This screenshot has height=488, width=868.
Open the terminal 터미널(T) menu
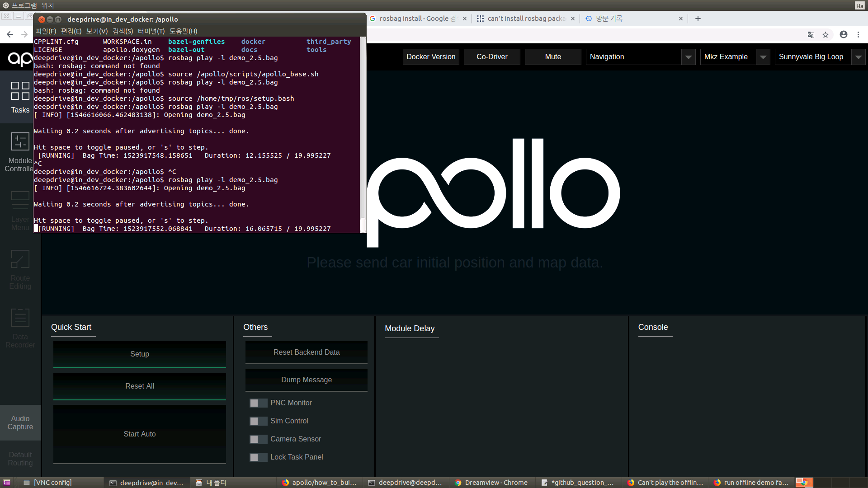pos(151,31)
